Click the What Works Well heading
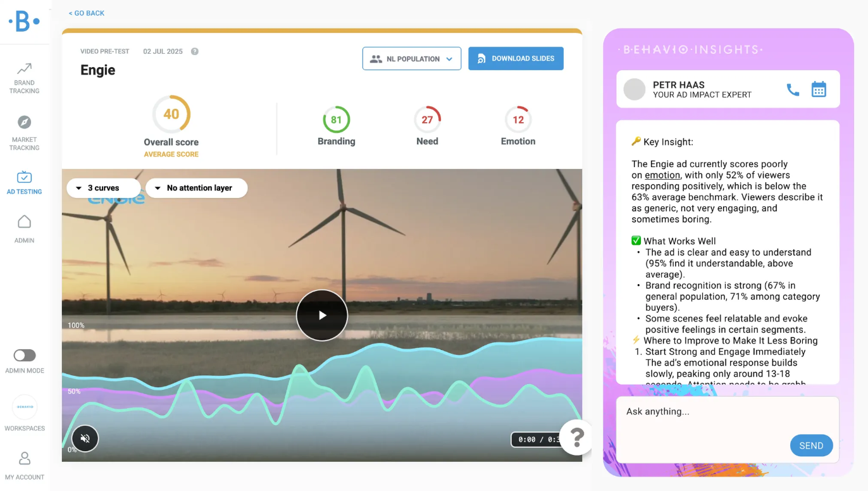 click(x=674, y=241)
